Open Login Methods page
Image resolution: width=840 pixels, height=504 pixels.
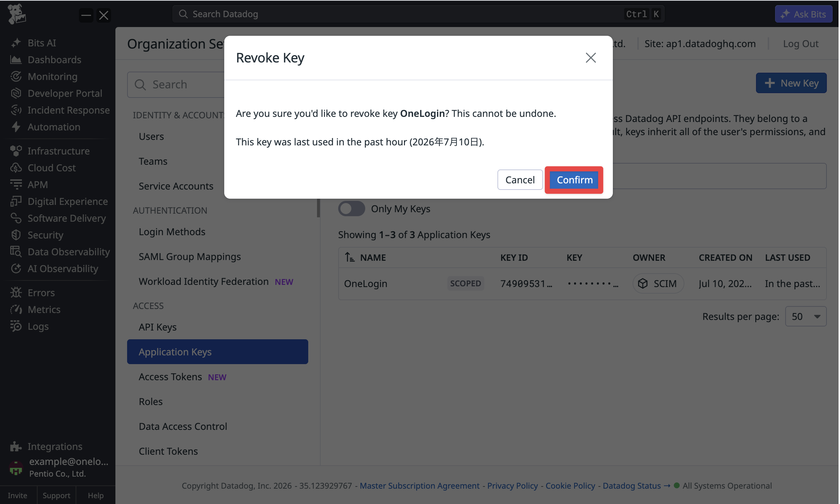(172, 232)
